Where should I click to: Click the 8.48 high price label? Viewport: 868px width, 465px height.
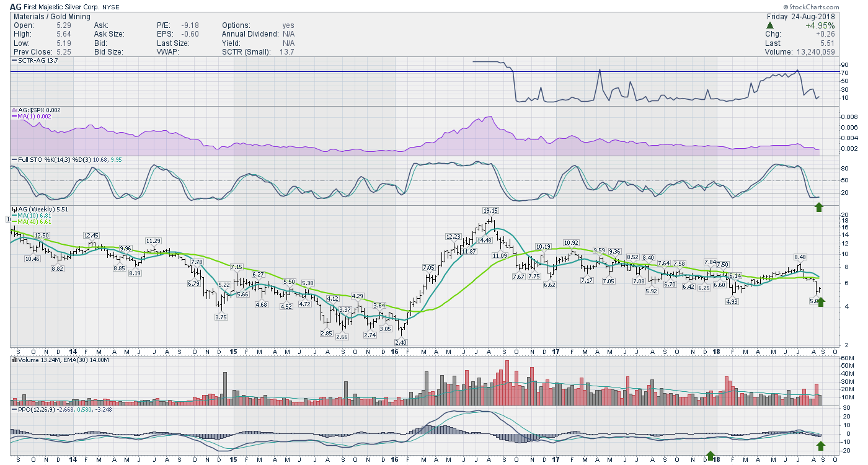click(x=800, y=257)
